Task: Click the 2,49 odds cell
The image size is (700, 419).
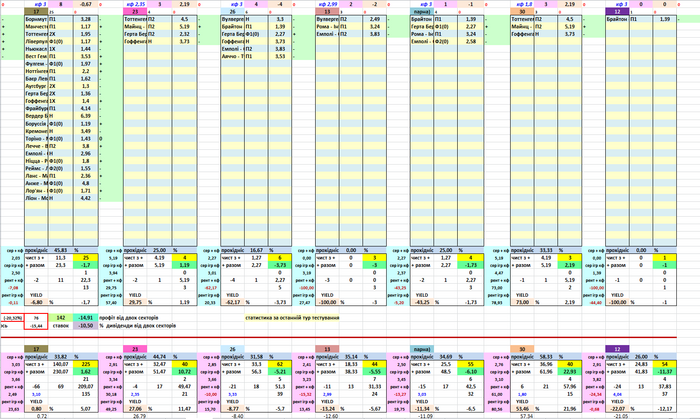Action: point(375,19)
